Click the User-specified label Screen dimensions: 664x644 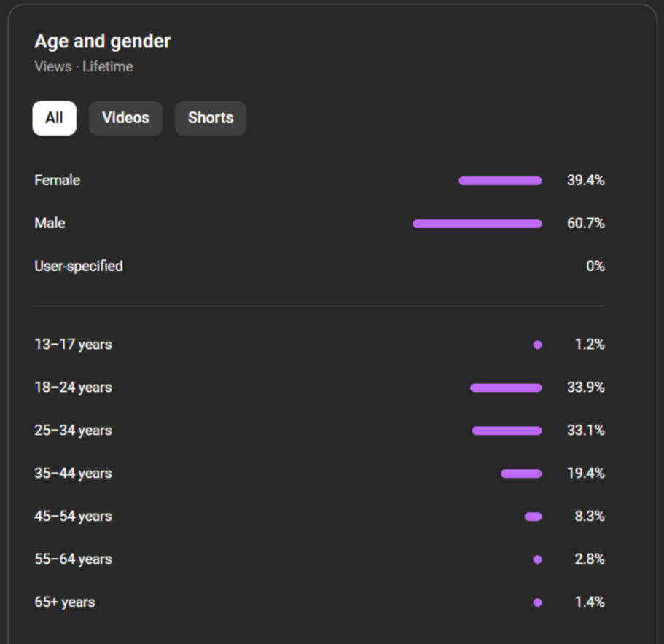[78, 266]
